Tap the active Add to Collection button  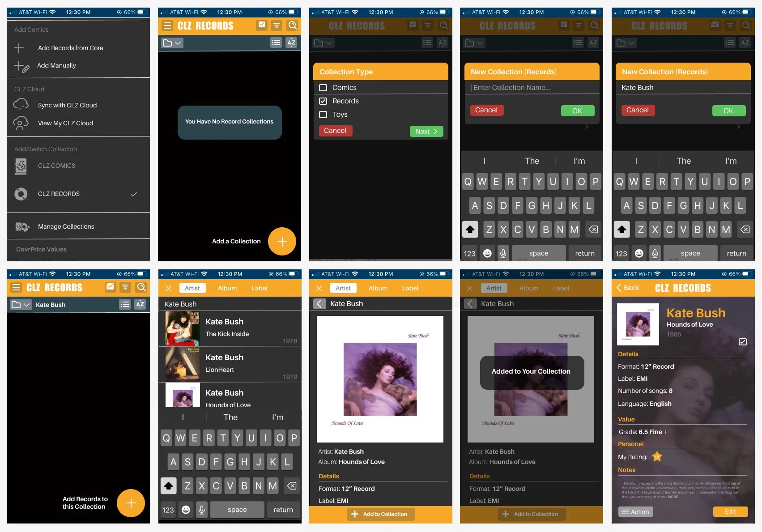click(381, 514)
